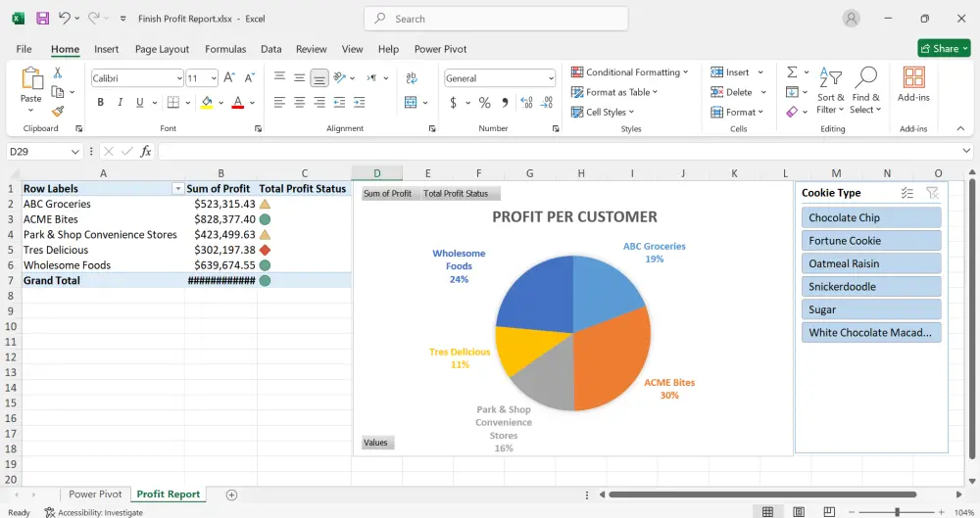This screenshot has width=980, height=518.
Task: Expand Conditional Formatting dropdown
Action: [629, 71]
